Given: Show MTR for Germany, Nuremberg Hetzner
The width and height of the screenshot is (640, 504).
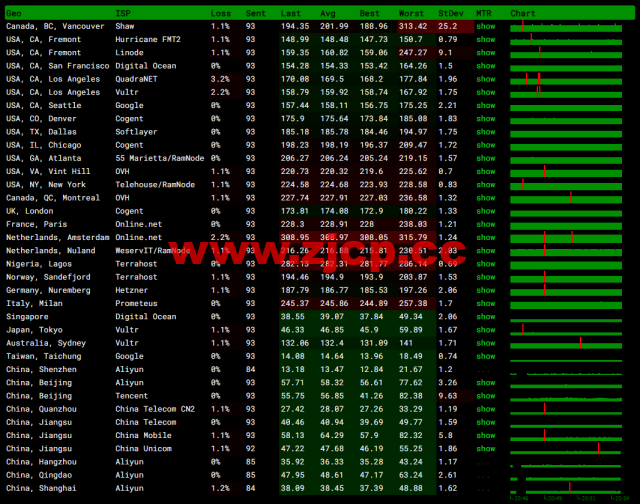Looking at the screenshot, I should pyautogui.click(x=486, y=290).
